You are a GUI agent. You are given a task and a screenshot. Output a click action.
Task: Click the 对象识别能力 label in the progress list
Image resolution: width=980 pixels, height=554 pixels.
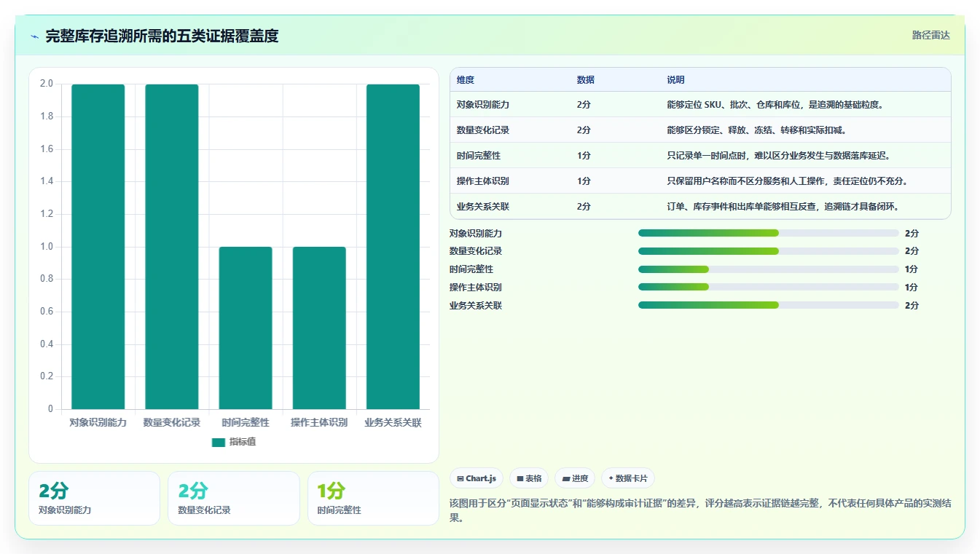pyautogui.click(x=476, y=233)
